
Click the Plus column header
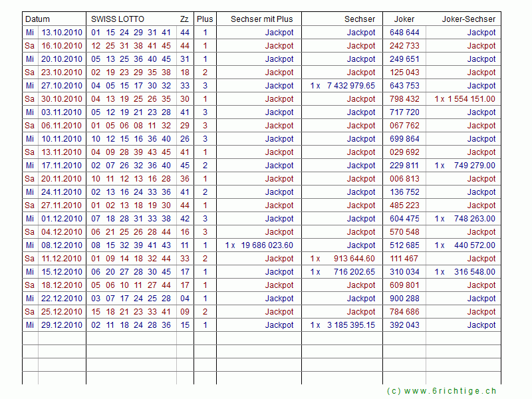pos(205,19)
